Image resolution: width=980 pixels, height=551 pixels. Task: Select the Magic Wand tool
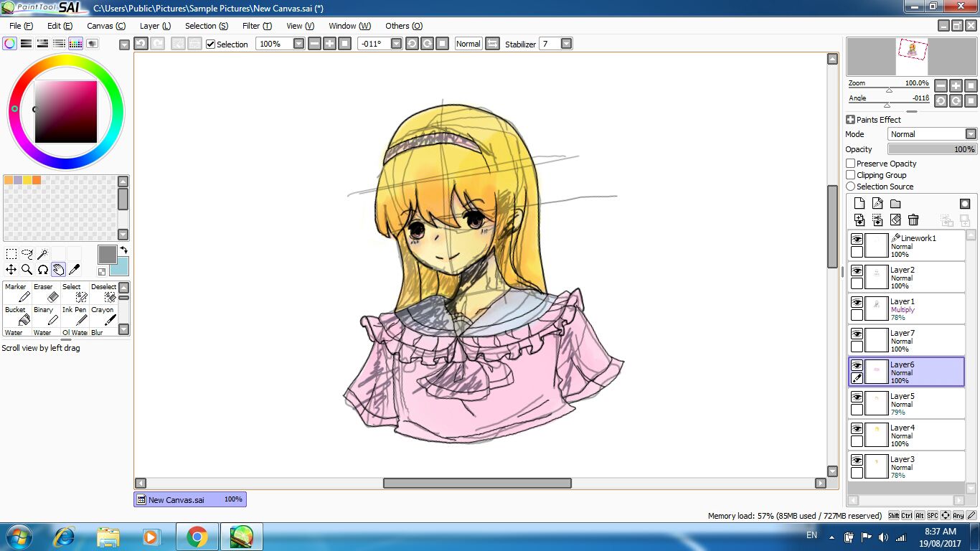[x=43, y=254]
